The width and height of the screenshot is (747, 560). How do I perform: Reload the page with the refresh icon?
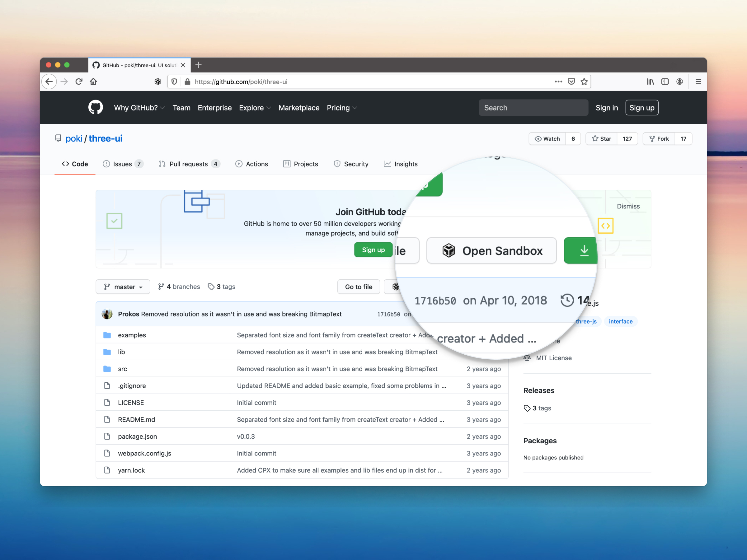pos(79,82)
